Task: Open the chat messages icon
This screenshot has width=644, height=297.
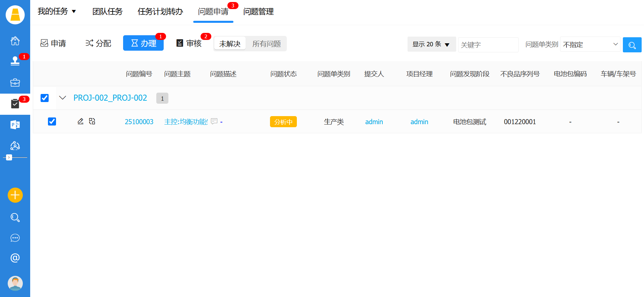Action: pyautogui.click(x=15, y=238)
